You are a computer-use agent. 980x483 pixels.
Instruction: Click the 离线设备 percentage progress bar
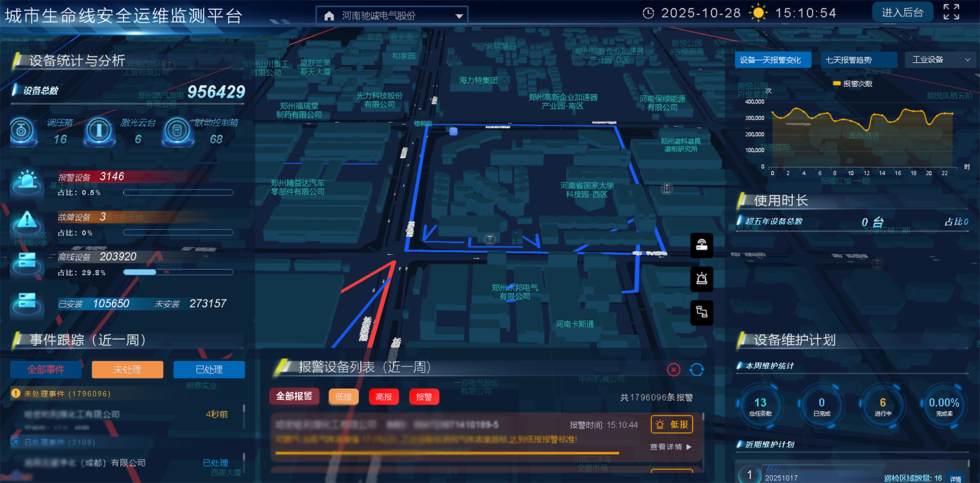pos(178,273)
